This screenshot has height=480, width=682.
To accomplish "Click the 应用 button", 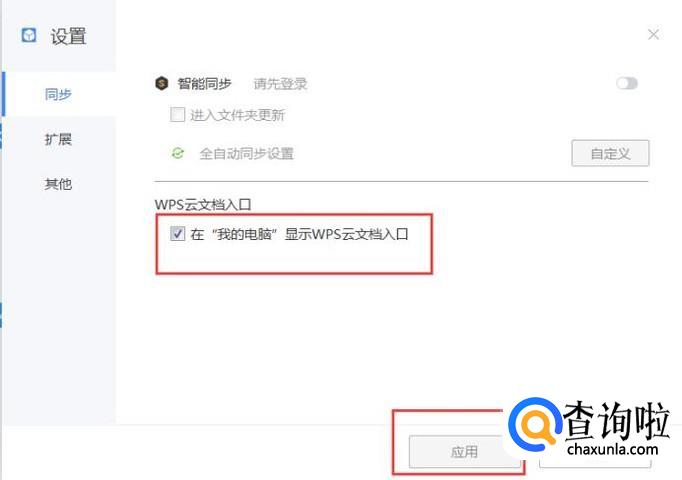I will 464,452.
